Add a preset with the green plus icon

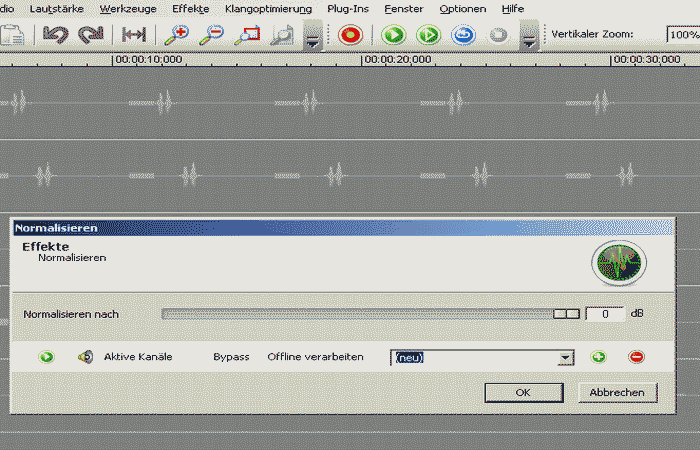(x=599, y=357)
